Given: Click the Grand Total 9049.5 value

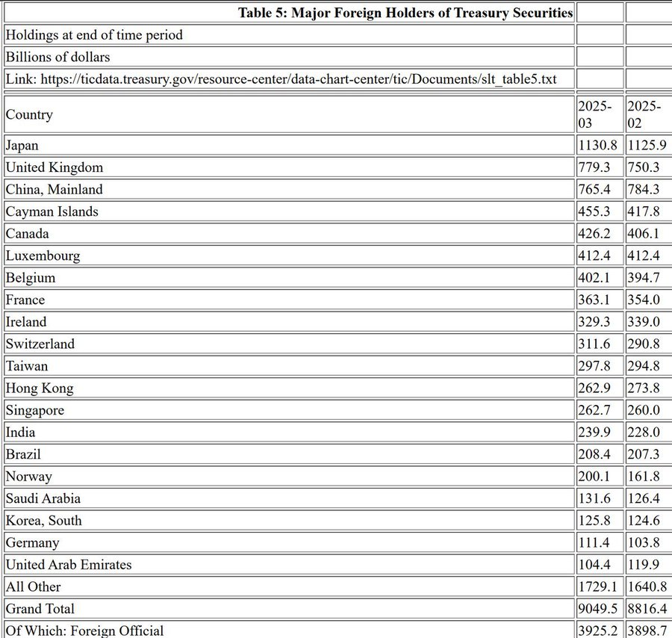Looking at the screenshot, I should coord(597,608).
